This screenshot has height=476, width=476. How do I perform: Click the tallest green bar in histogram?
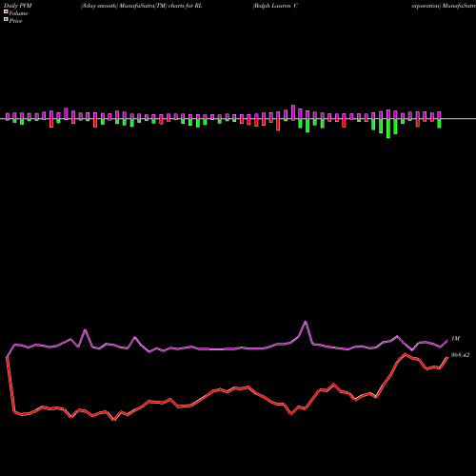(388, 129)
